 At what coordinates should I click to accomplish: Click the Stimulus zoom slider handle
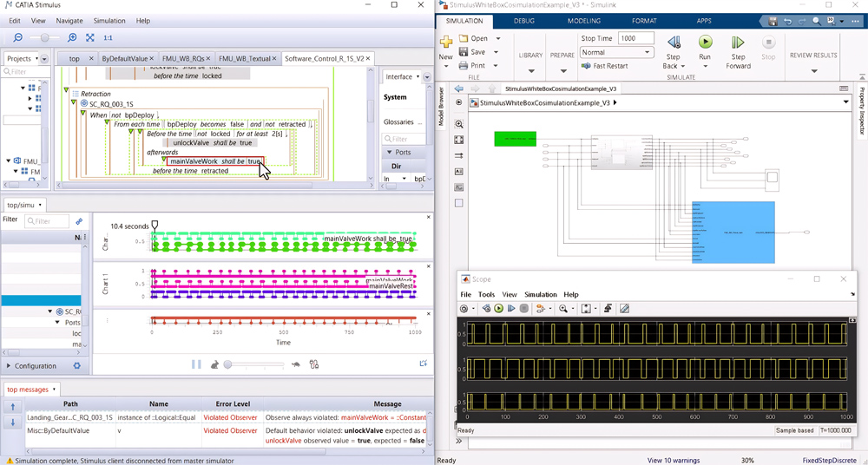pos(44,37)
